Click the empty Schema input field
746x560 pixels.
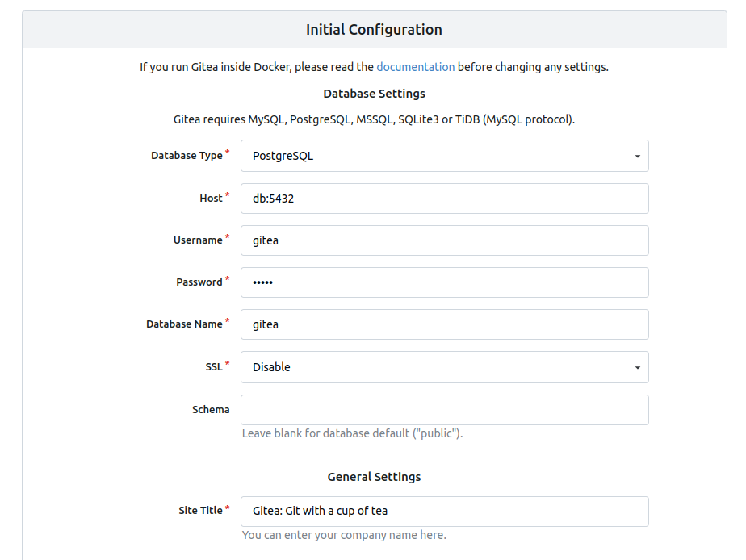click(444, 410)
